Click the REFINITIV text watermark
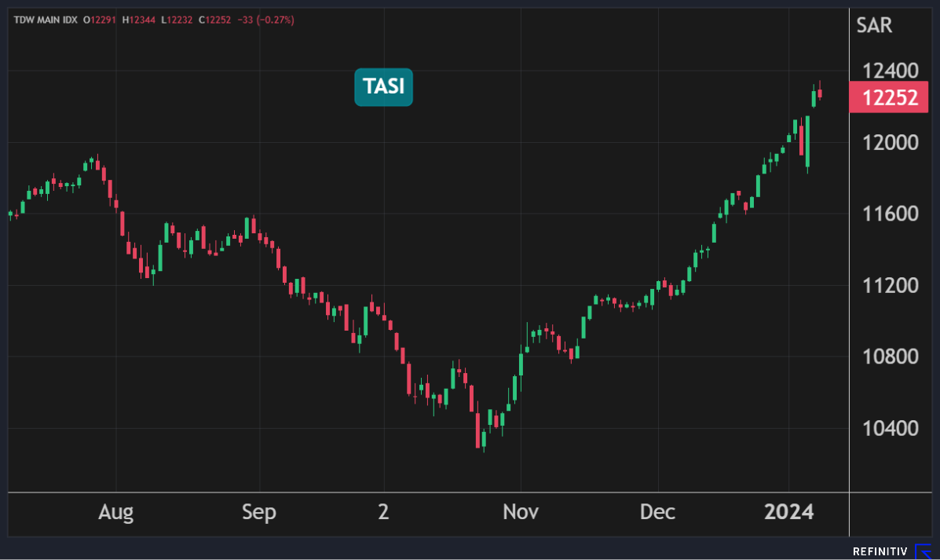This screenshot has height=560, width=940. 880,551
